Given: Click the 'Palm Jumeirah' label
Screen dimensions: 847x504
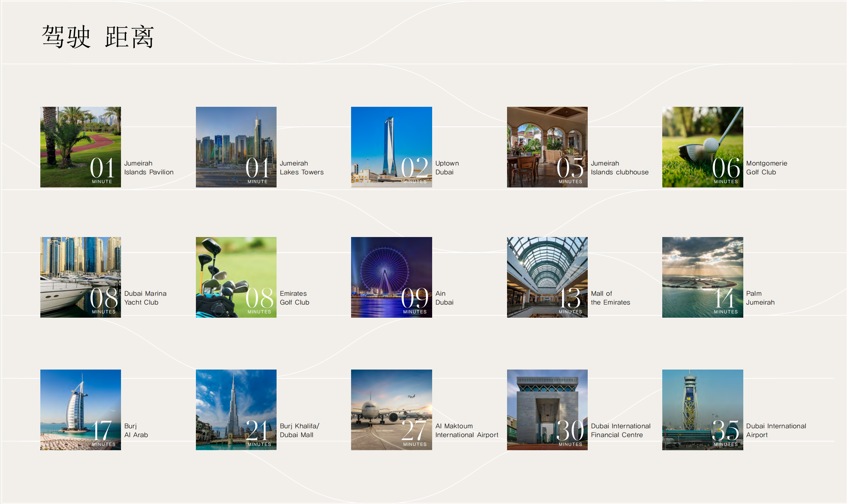Looking at the screenshot, I should [x=760, y=298].
